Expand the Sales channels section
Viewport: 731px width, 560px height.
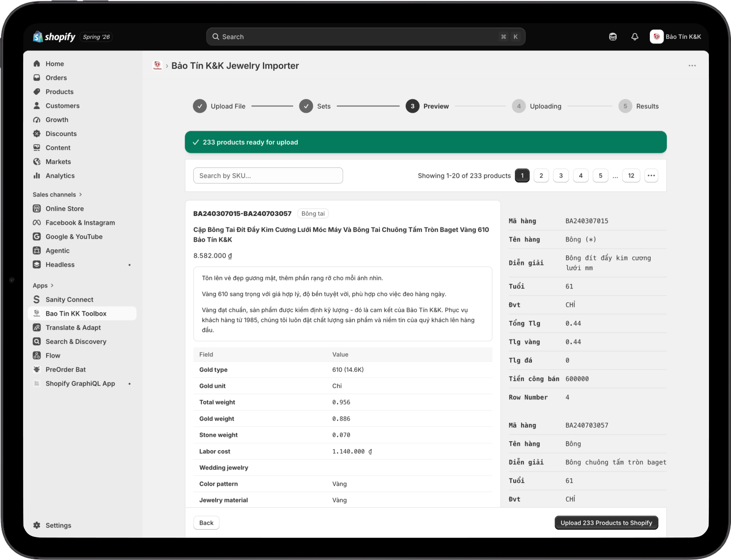(x=57, y=195)
